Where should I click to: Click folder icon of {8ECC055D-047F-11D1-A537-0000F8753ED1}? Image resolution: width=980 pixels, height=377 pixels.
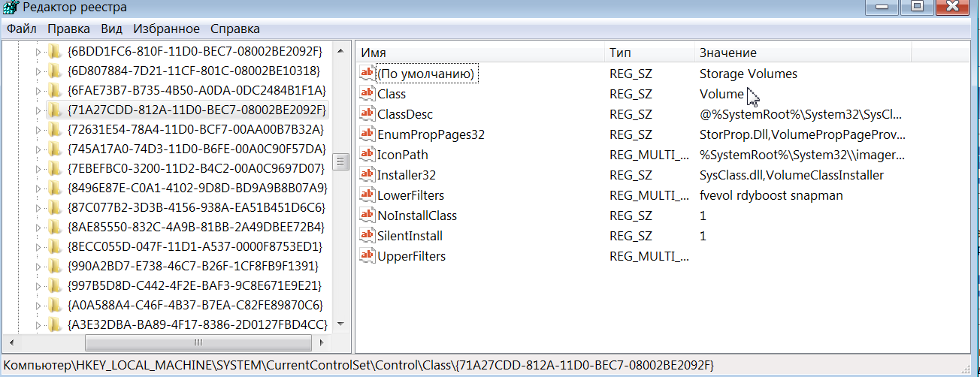click(55, 246)
